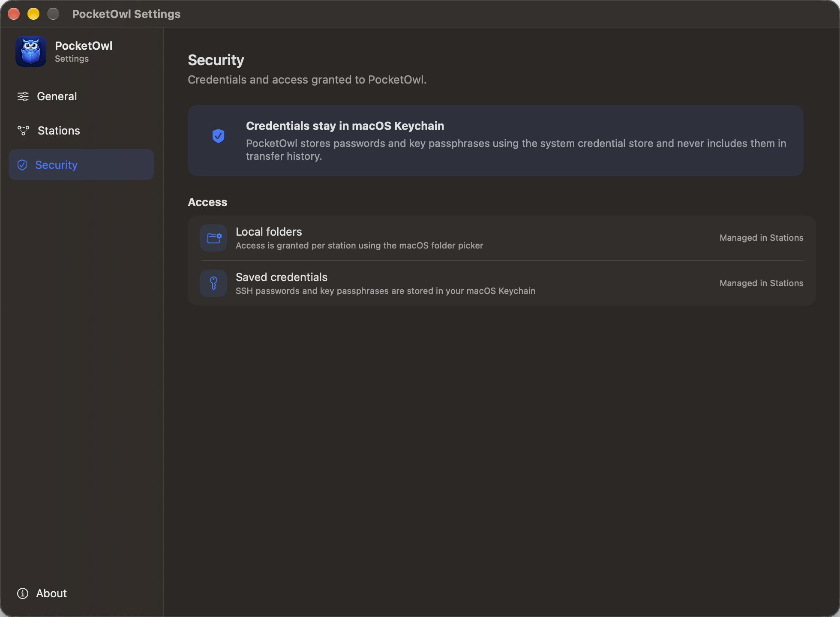This screenshot has width=840, height=617.
Task: Click the Access section heading
Action: pyautogui.click(x=207, y=202)
